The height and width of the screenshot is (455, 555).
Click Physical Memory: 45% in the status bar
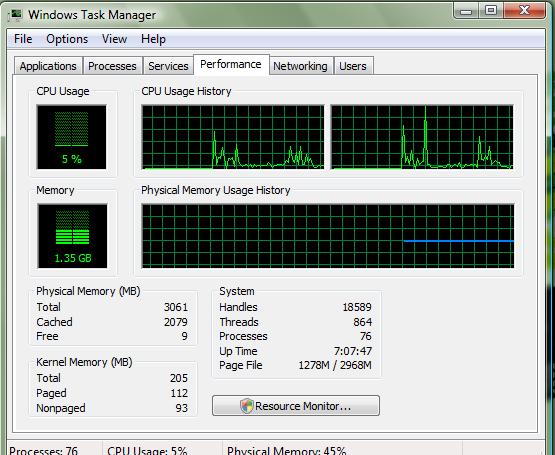coord(287,450)
